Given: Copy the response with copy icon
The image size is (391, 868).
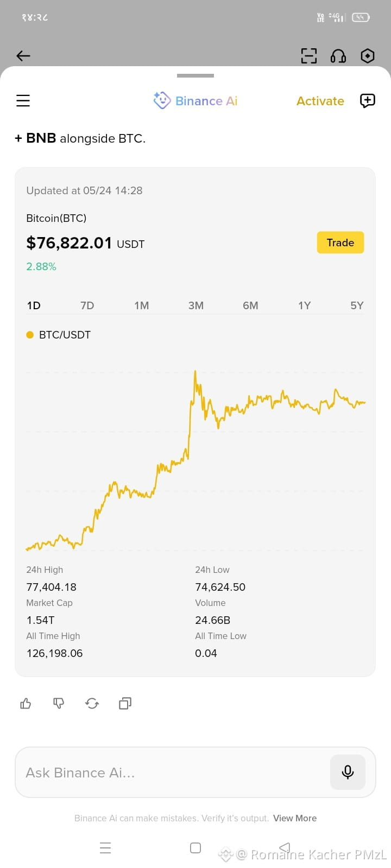Looking at the screenshot, I should click(x=125, y=704).
